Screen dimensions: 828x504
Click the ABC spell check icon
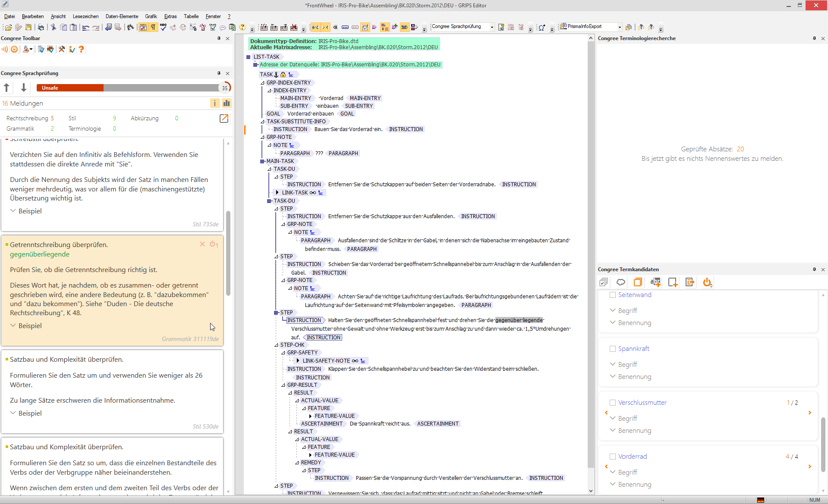click(163, 28)
